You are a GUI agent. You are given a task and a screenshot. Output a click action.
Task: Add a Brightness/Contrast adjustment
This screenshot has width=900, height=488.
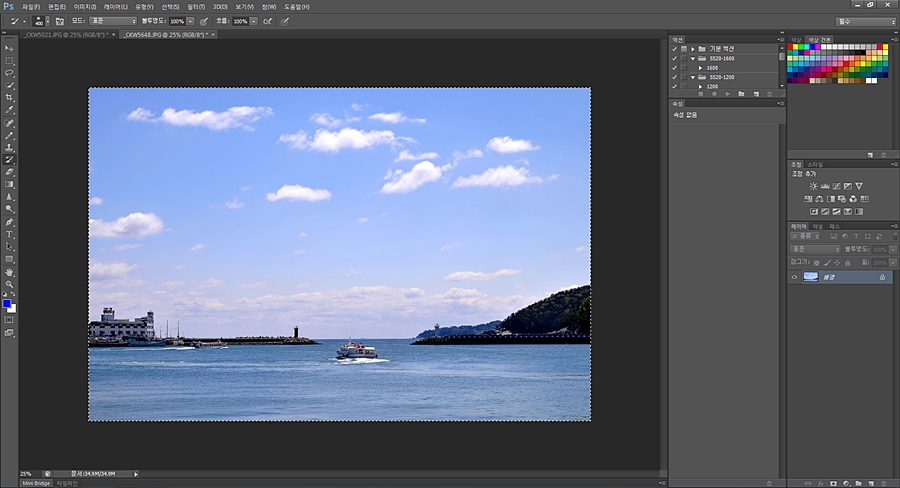(813, 186)
